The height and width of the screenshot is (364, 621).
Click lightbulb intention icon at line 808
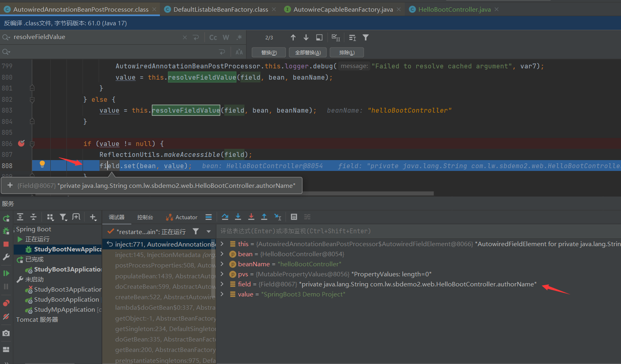click(x=42, y=164)
